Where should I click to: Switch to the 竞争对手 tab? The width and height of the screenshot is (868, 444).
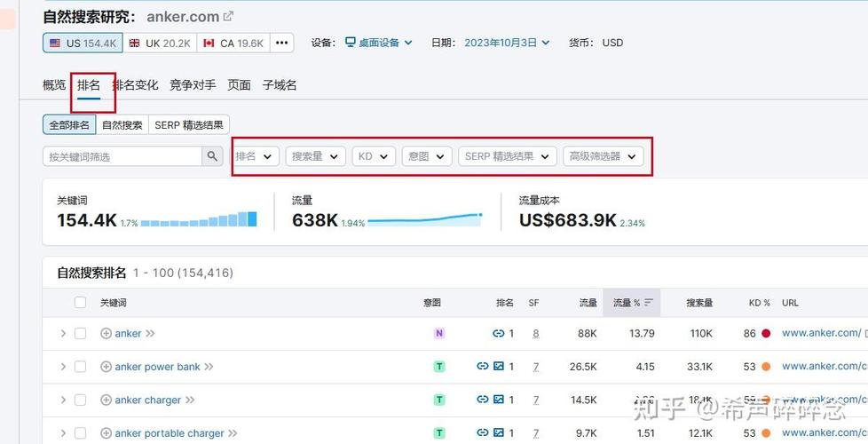(x=193, y=85)
